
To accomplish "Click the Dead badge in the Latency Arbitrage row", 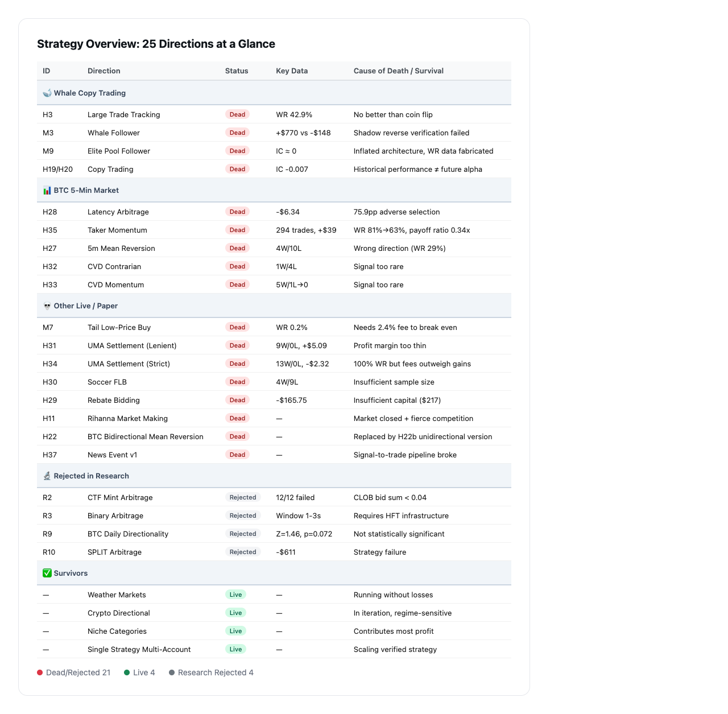I will (x=237, y=212).
